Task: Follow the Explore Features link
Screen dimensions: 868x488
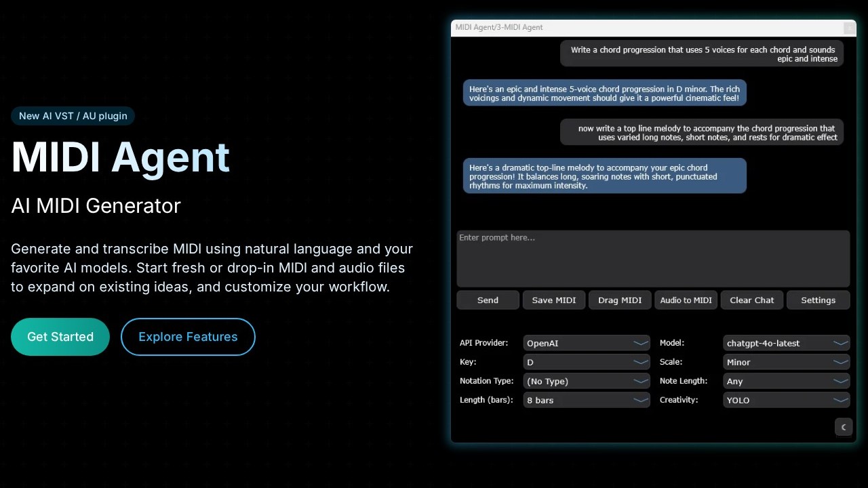Action: pyautogui.click(x=188, y=337)
